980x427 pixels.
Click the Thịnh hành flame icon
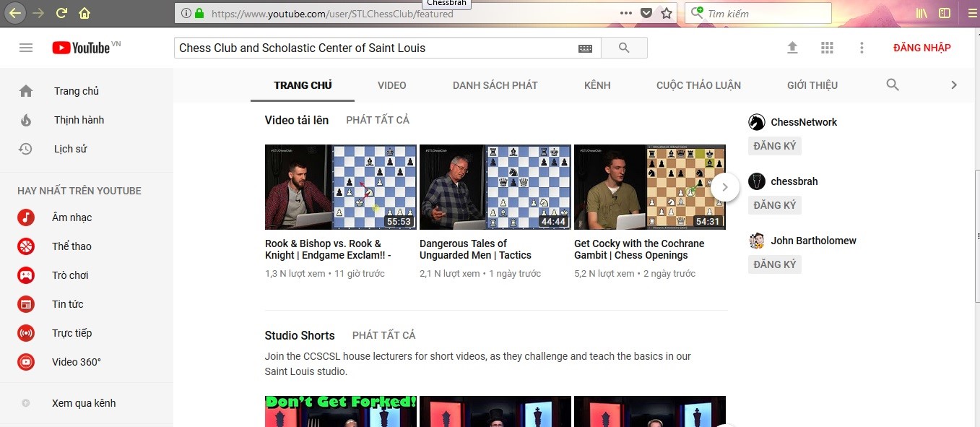(26, 120)
